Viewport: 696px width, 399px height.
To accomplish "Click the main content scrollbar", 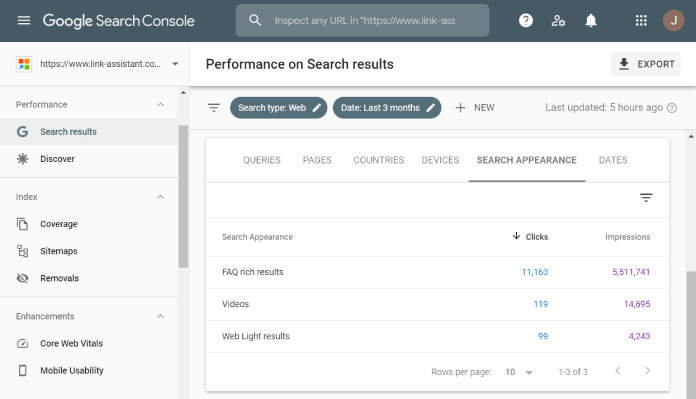I will 691,335.
